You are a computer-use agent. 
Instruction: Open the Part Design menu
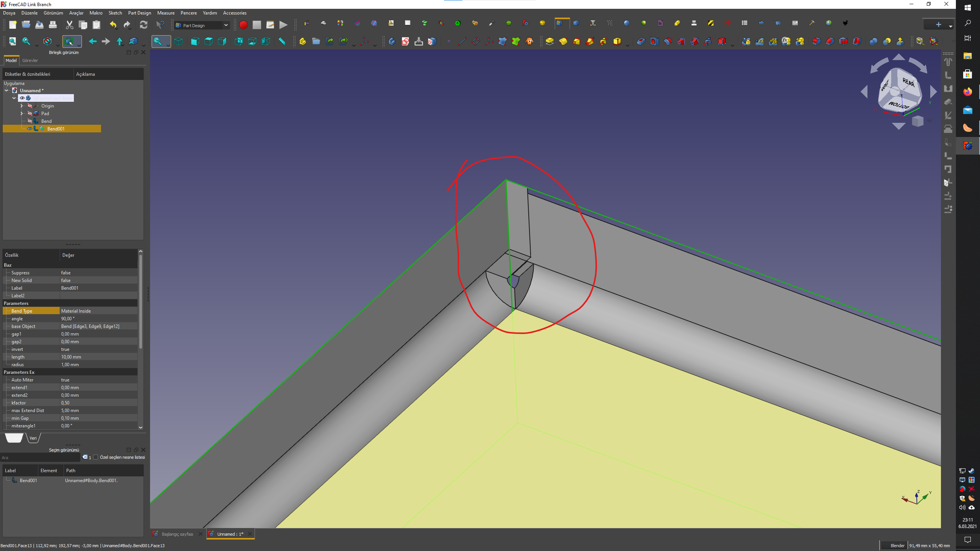point(139,13)
